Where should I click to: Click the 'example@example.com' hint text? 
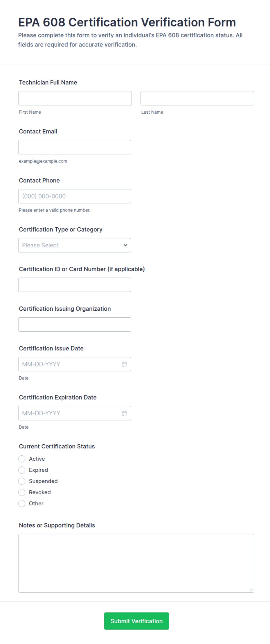pos(43,161)
